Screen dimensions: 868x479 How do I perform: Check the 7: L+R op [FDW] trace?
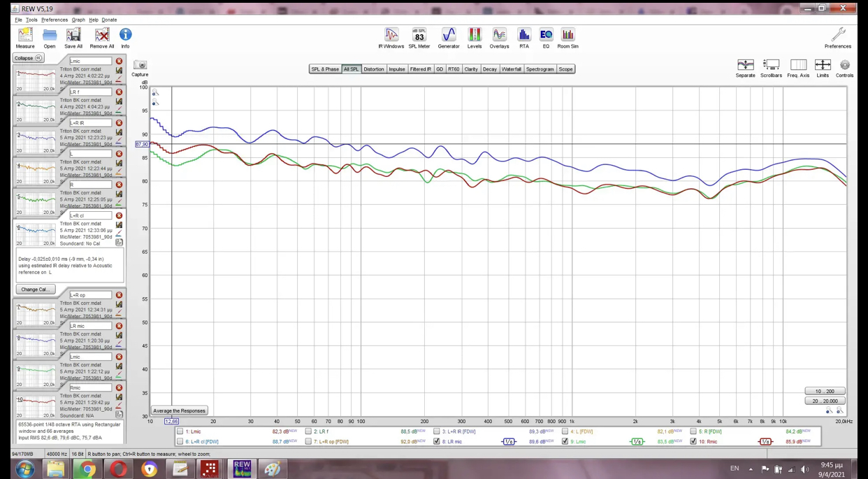point(308,442)
